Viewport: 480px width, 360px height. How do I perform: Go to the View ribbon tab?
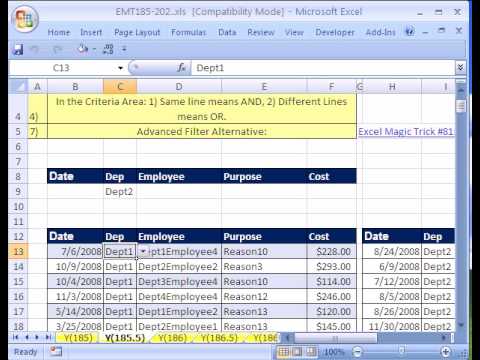pos(294,32)
